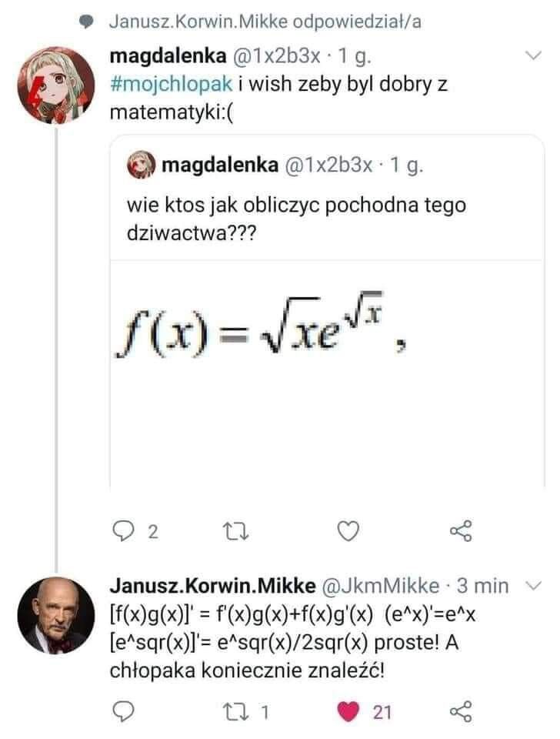Open magdalenka's profile via her username
Image resolution: width=560 pixels, height=739 pixels.
coord(152,55)
